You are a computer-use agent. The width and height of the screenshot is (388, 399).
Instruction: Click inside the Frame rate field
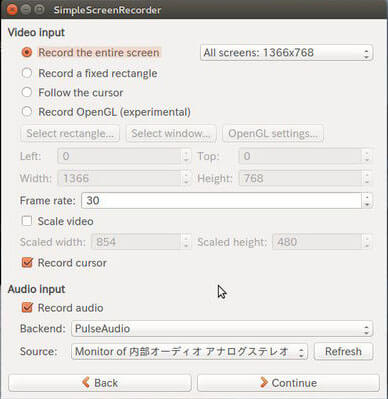(221, 200)
